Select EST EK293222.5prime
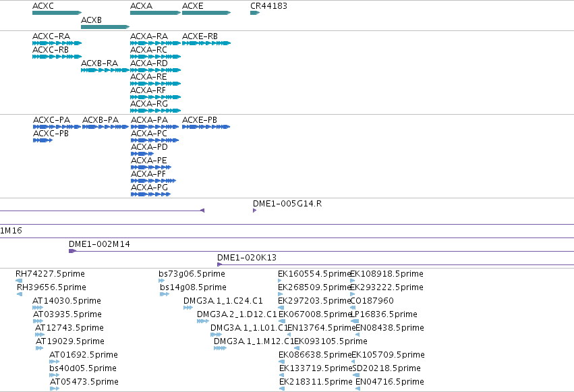 pos(353,294)
